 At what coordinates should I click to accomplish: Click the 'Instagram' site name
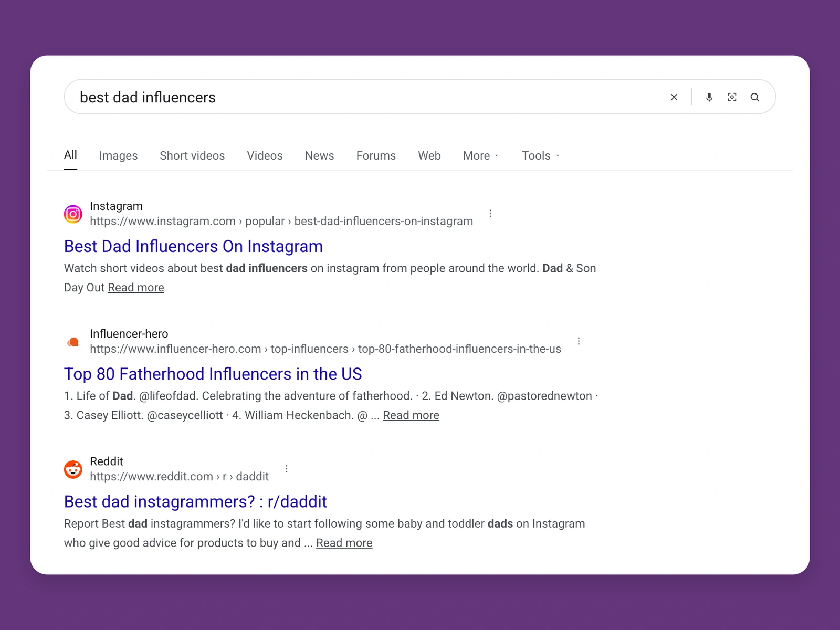[116, 206]
